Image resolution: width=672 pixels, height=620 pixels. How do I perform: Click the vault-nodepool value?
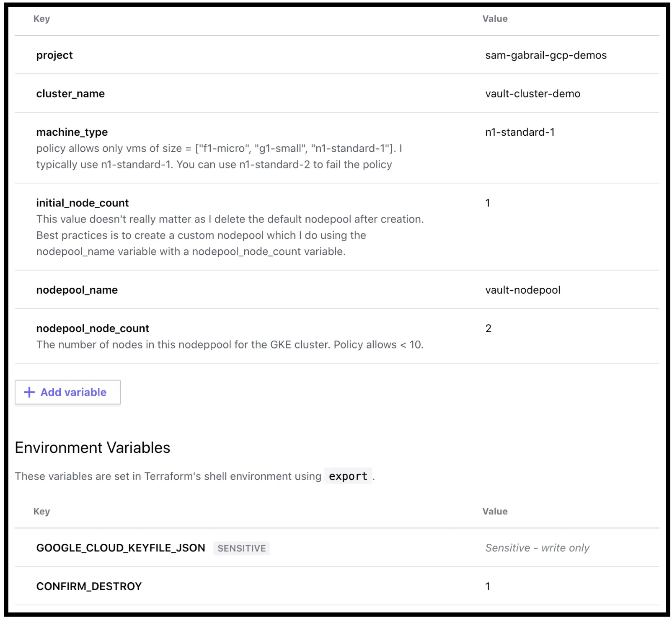(x=522, y=290)
